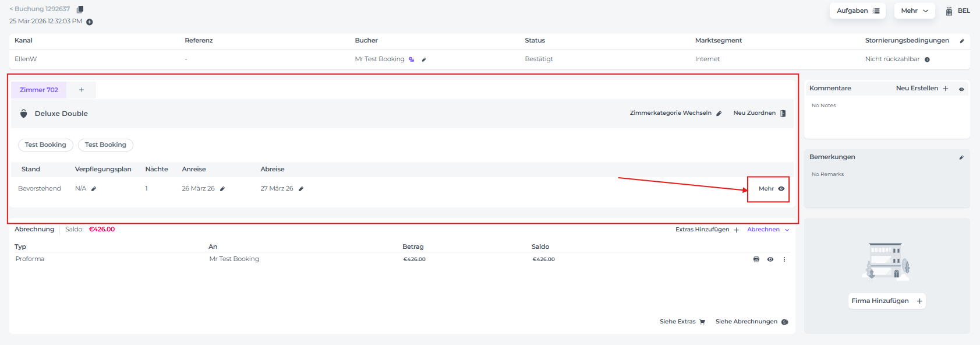The height and width of the screenshot is (345, 980).
Task: Copy booking number using the copy icon
Action: pos(80,9)
